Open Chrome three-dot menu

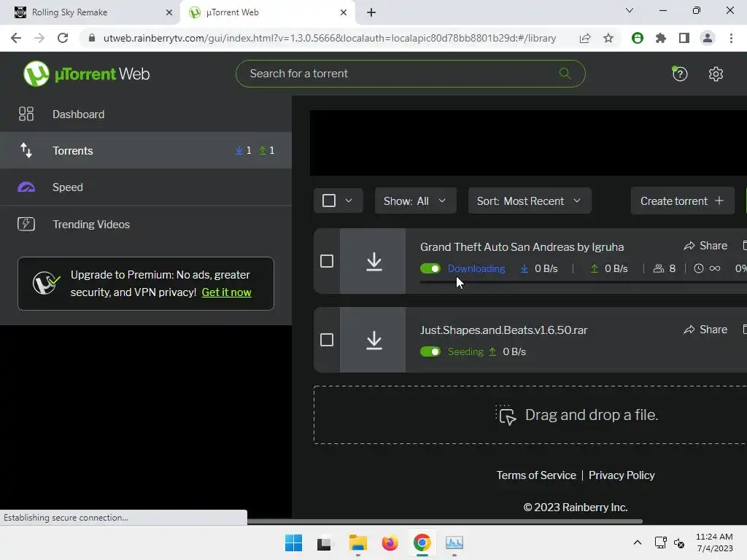coord(731,38)
